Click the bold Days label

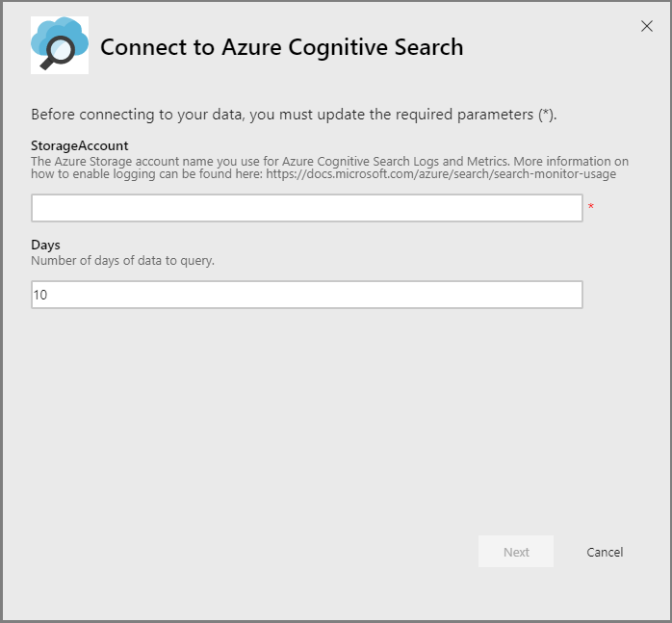45,245
